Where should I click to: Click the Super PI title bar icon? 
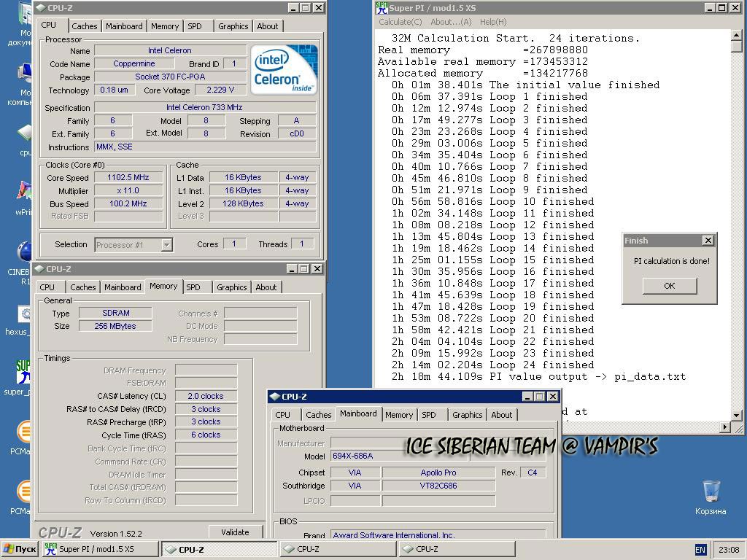[382, 7]
